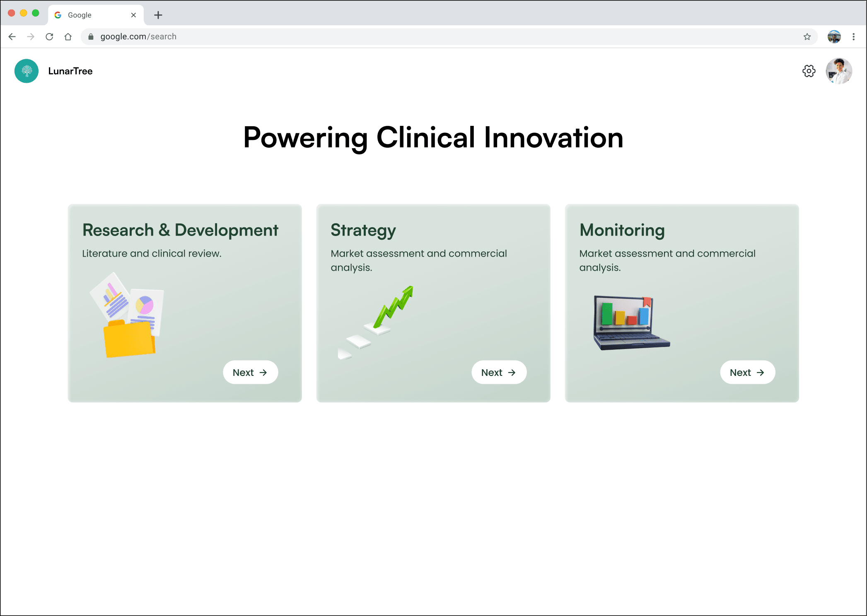The image size is (867, 616).
Task: Bookmark this page with the star icon
Action: [x=807, y=37]
